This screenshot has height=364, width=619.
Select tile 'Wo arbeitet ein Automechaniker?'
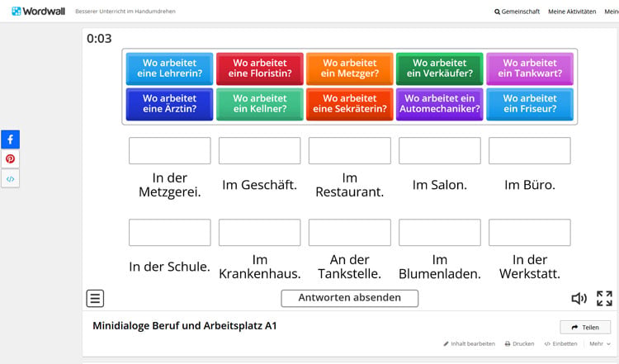tap(439, 104)
